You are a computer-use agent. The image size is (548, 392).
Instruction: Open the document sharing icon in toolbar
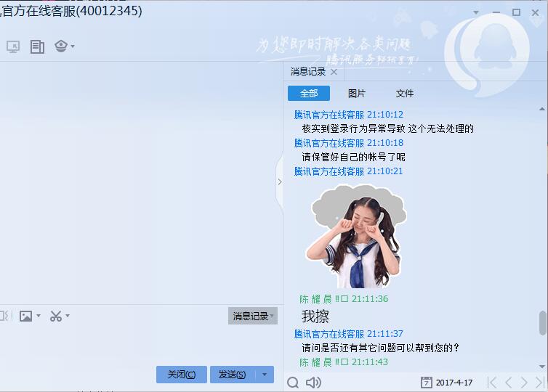(x=37, y=46)
